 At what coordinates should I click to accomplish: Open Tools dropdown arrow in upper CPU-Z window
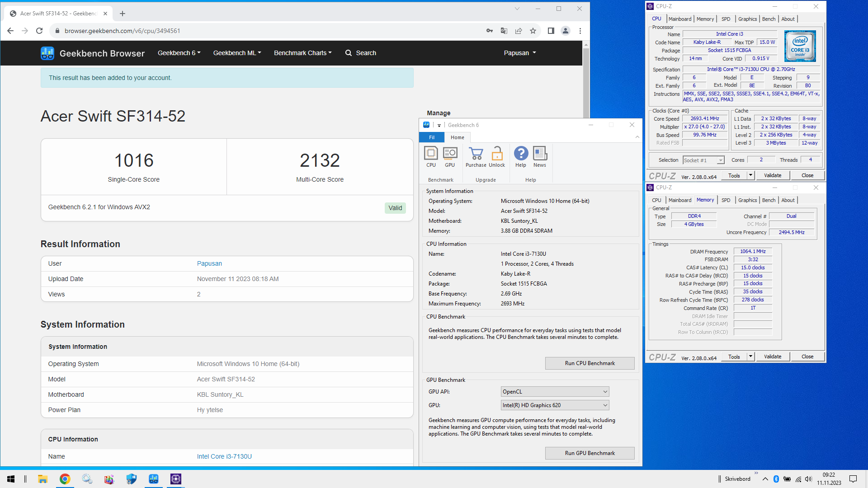click(x=750, y=175)
